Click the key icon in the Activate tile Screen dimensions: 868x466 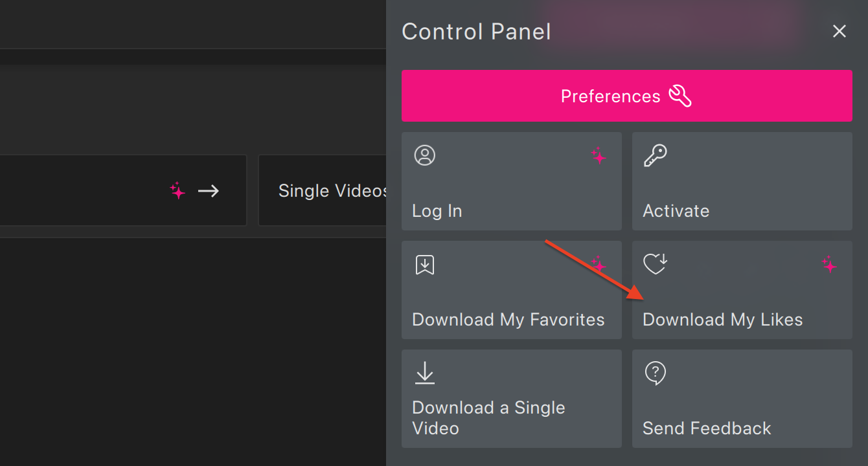(x=655, y=155)
